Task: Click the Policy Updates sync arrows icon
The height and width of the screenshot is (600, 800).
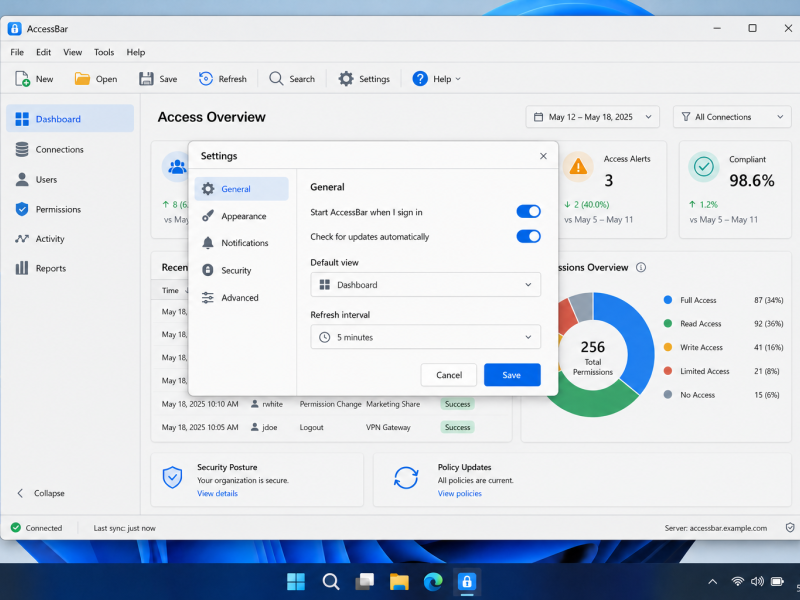Action: (x=406, y=478)
